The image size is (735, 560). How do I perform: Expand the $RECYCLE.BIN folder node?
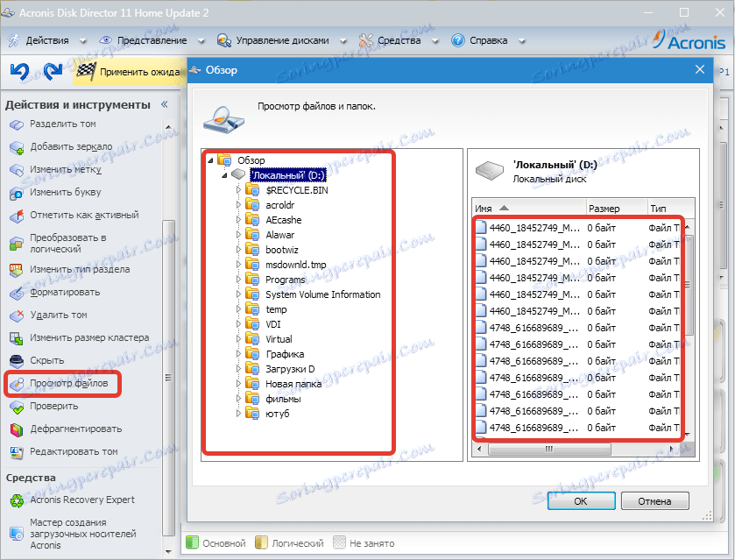pyautogui.click(x=238, y=190)
